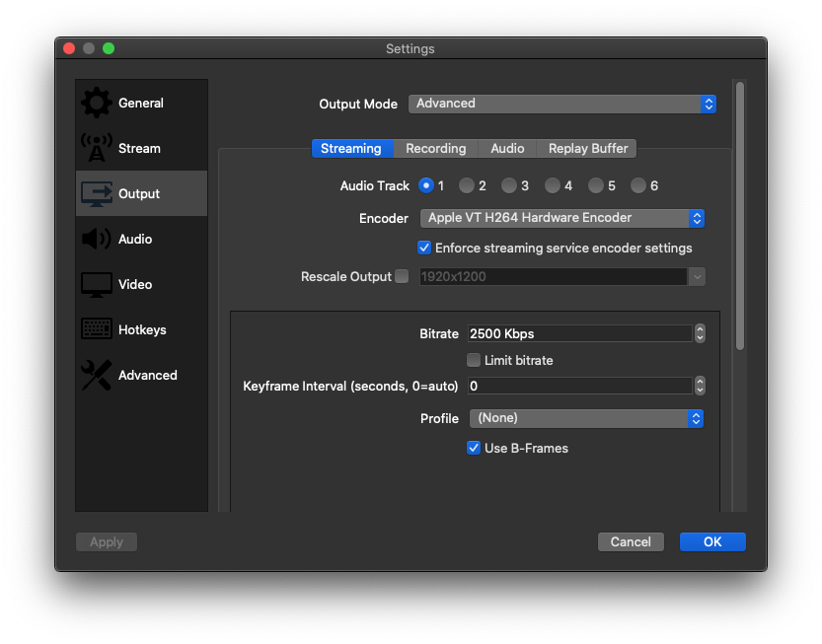
Task: Switch to the Streaming tab
Action: 351,148
